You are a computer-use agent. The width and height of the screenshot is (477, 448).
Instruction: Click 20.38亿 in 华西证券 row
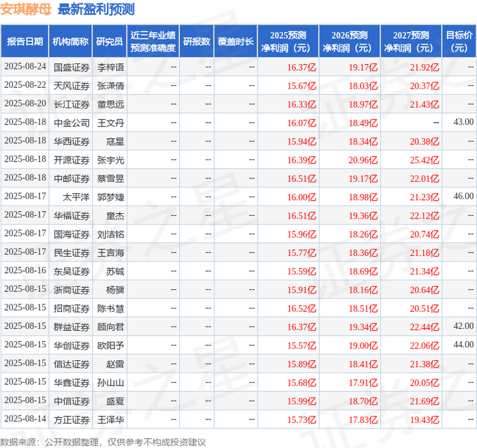[x=425, y=142]
